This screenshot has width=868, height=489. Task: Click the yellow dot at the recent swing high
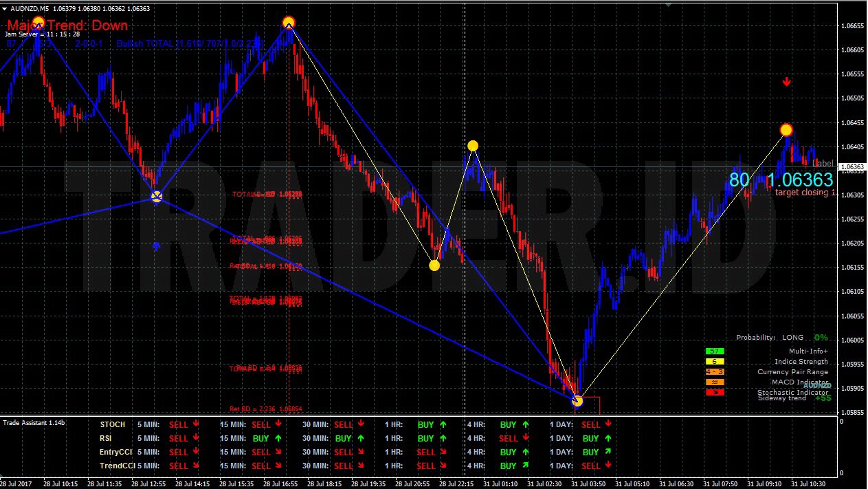click(786, 129)
